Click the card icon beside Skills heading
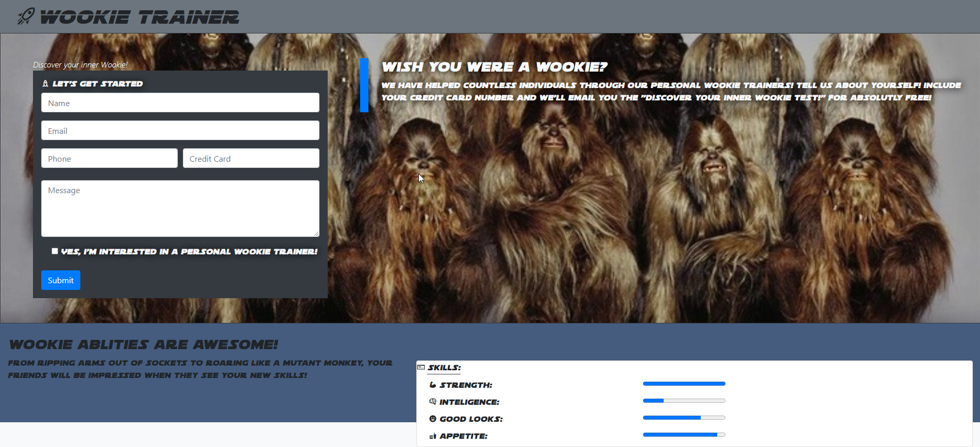The width and height of the screenshot is (980, 447). pyautogui.click(x=421, y=367)
